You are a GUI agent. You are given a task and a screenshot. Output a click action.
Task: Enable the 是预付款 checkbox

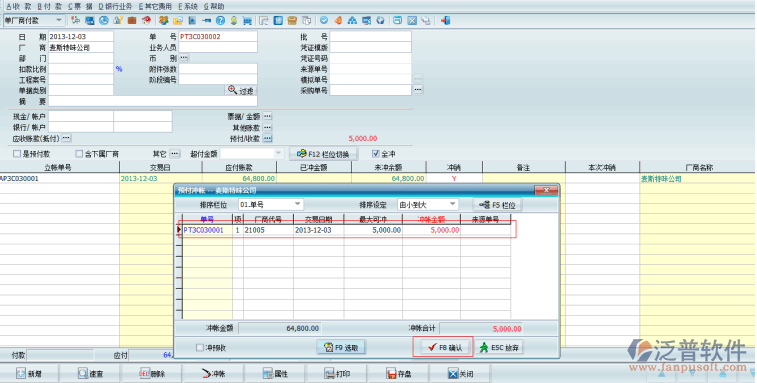pos(17,154)
